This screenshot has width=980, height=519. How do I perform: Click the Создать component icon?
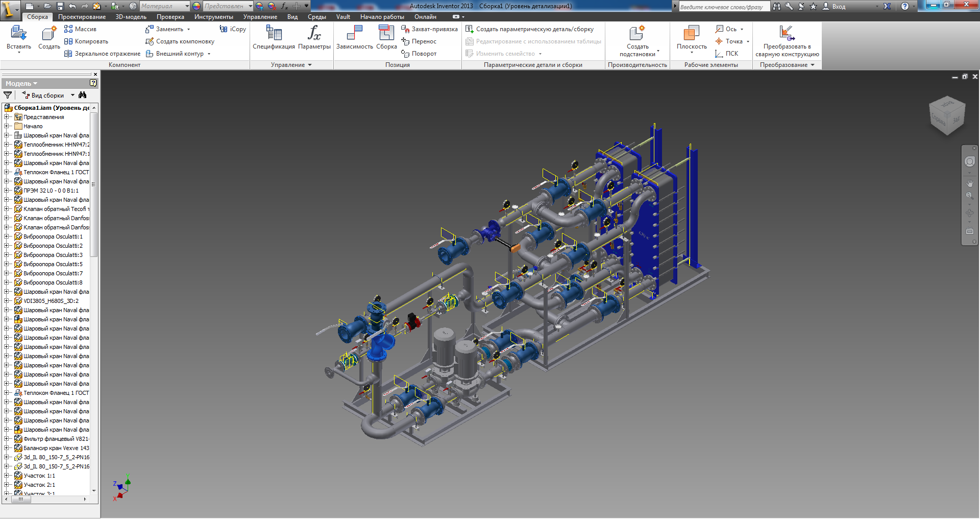(x=49, y=34)
